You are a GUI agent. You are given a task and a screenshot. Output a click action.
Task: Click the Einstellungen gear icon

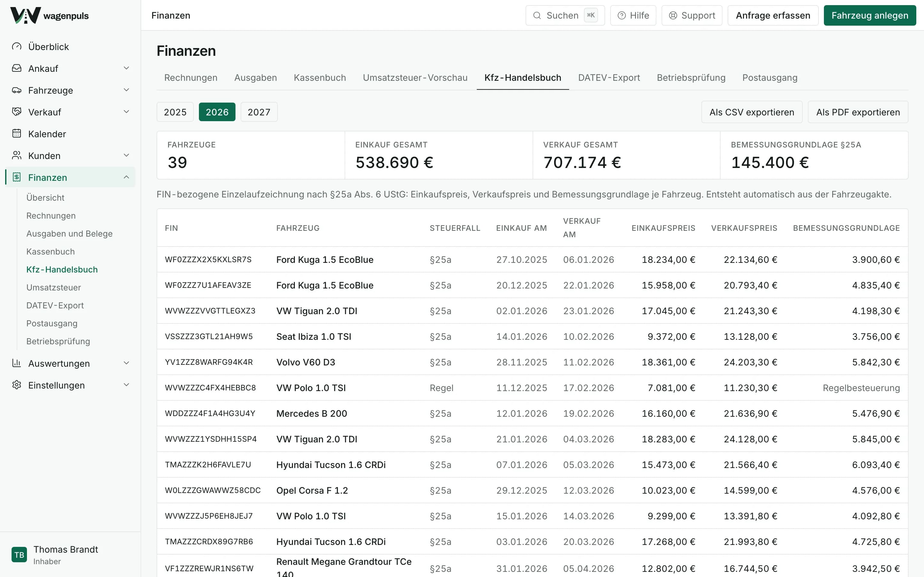pos(16,385)
